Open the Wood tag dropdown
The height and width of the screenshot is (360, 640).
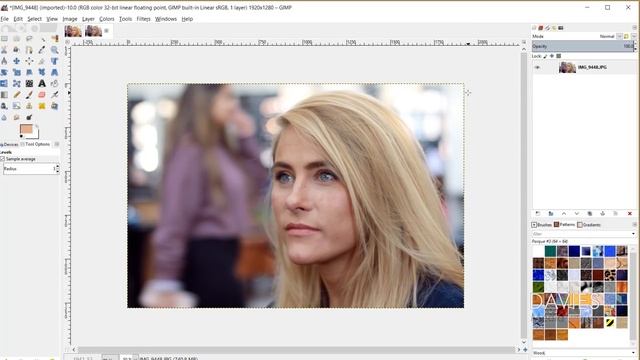coord(633,353)
